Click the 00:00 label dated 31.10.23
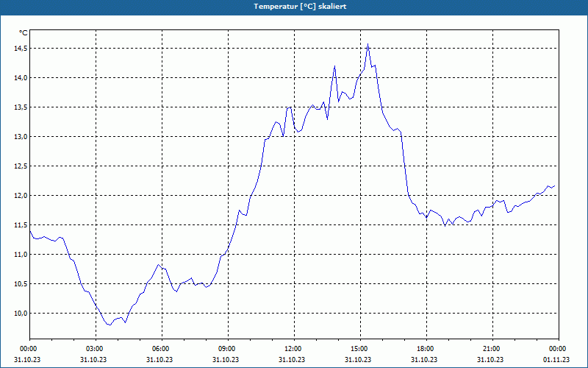 pos(28,349)
